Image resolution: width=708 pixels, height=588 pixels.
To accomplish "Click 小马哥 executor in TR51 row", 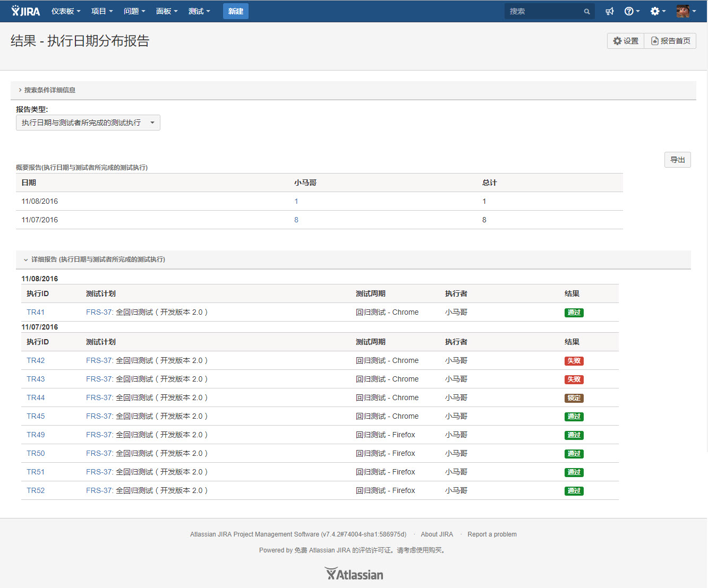I will point(456,472).
